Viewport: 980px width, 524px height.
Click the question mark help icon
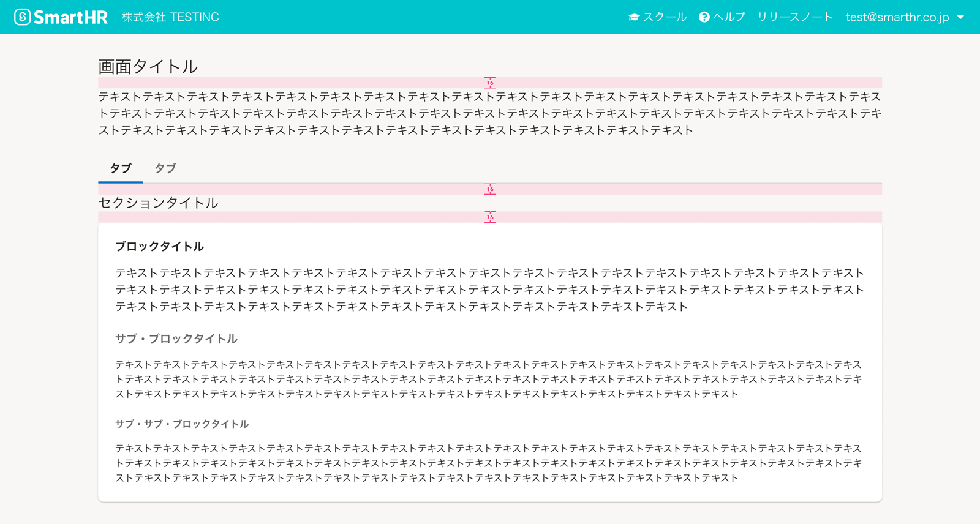pyautogui.click(x=704, y=17)
